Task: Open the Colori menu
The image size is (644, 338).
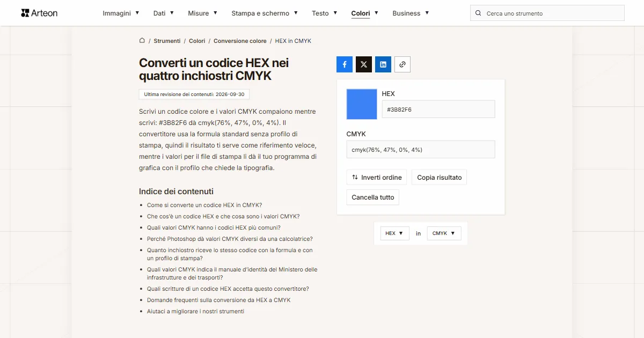Action: [365, 13]
